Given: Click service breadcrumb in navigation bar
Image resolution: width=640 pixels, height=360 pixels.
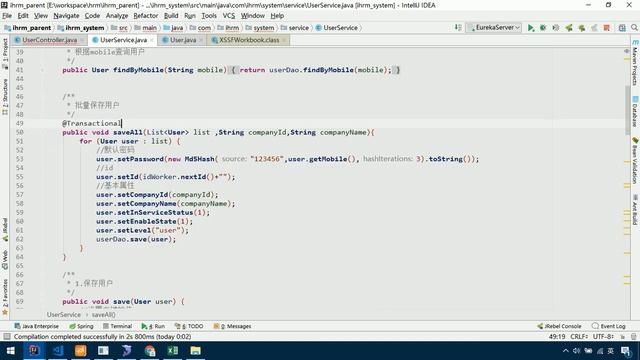Looking at the screenshot, I should 295,28.
